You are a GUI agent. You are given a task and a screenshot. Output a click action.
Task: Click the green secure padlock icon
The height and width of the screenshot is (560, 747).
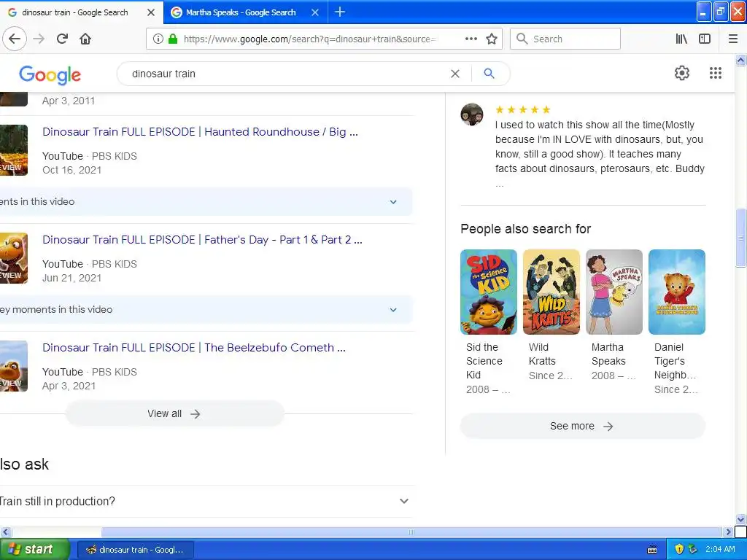[x=173, y=39]
